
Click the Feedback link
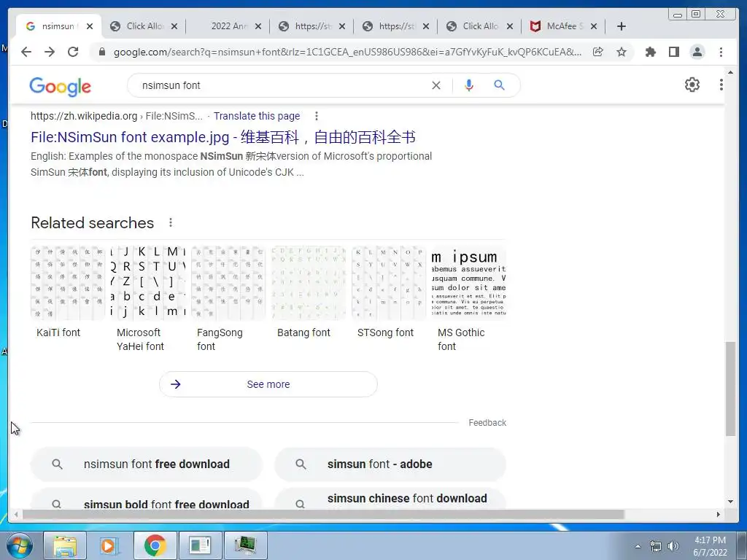pos(487,423)
